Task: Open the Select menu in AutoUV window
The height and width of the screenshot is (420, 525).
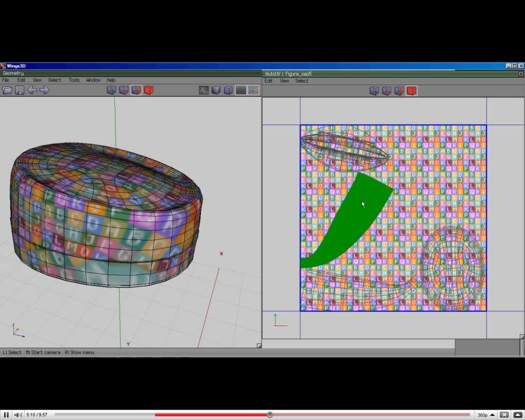Action: coord(301,81)
